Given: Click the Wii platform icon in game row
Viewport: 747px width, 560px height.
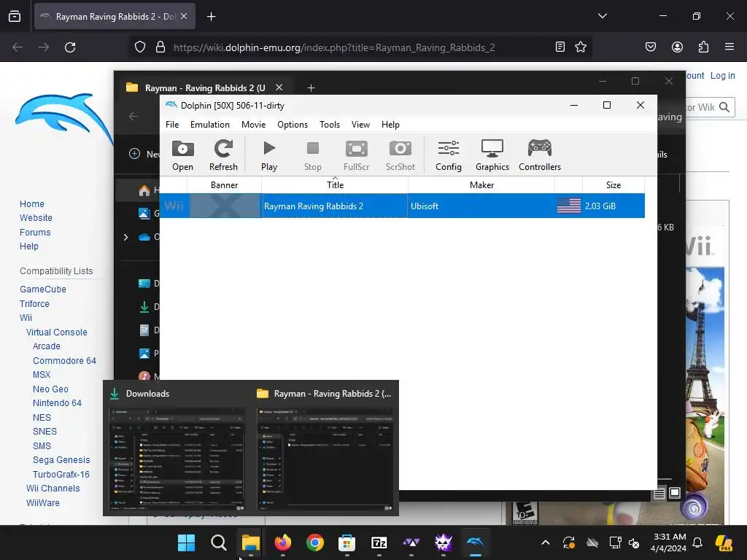Looking at the screenshot, I should point(174,206).
